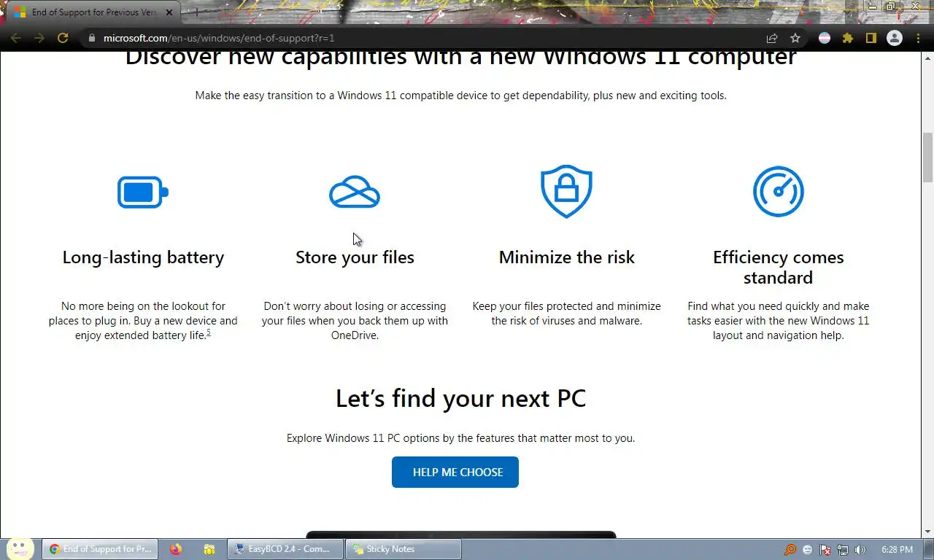Click the grey face tray icon
The image size is (934, 560).
pos(808,550)
